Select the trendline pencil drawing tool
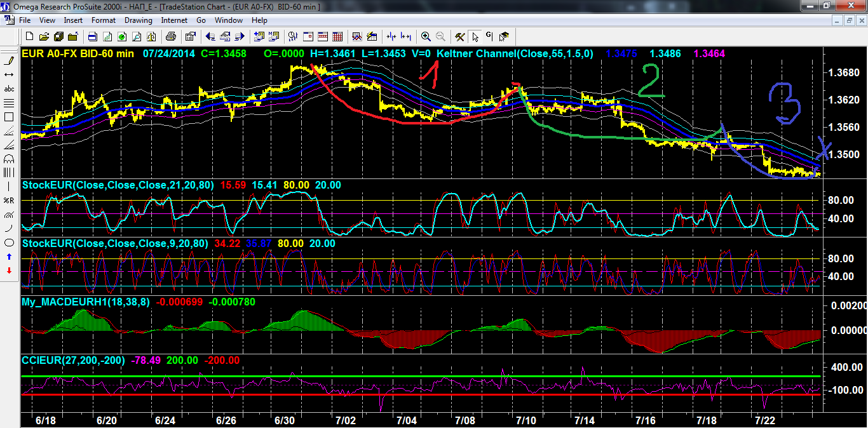 pos(10,61)
